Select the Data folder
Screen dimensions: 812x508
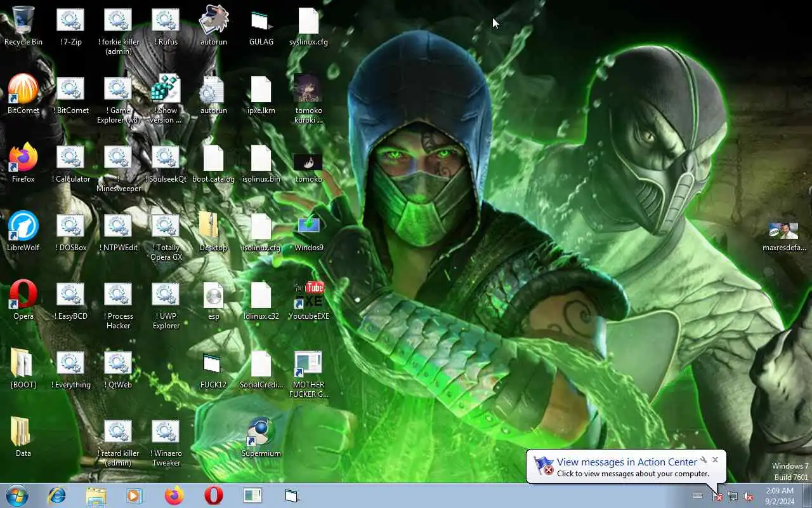(x=23, y=438)
